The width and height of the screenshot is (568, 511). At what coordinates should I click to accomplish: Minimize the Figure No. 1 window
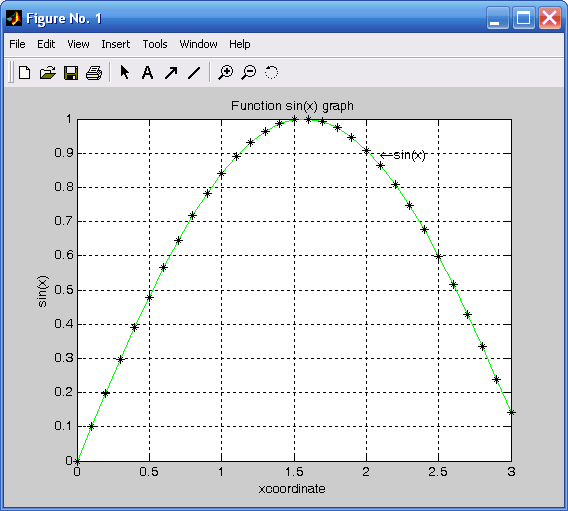click(497, 18)
